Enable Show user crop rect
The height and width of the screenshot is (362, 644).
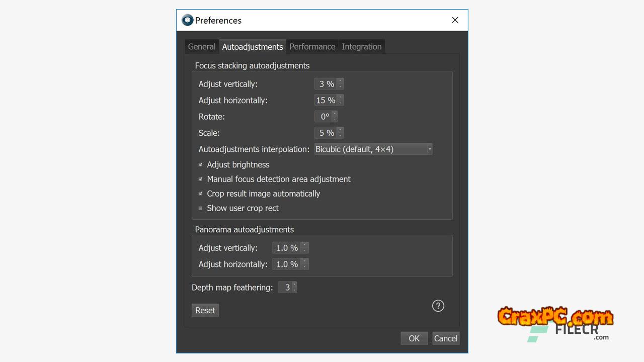pos(201,208)
